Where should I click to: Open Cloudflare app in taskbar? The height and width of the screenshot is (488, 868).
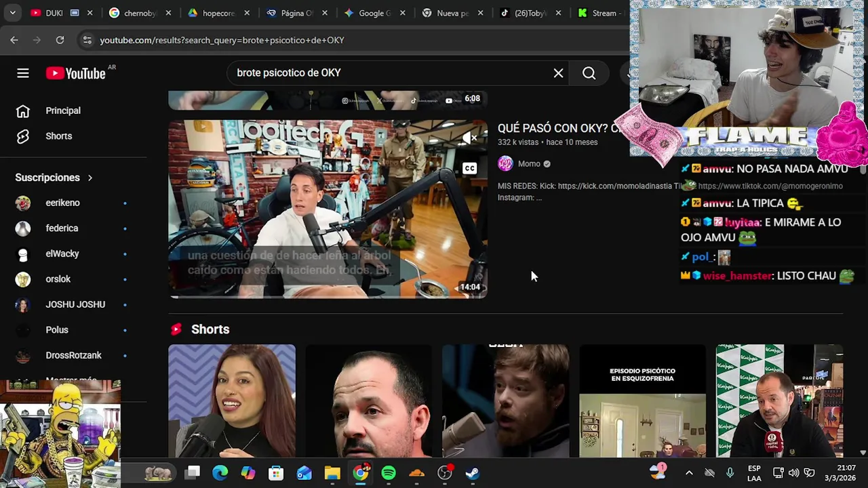416,472
